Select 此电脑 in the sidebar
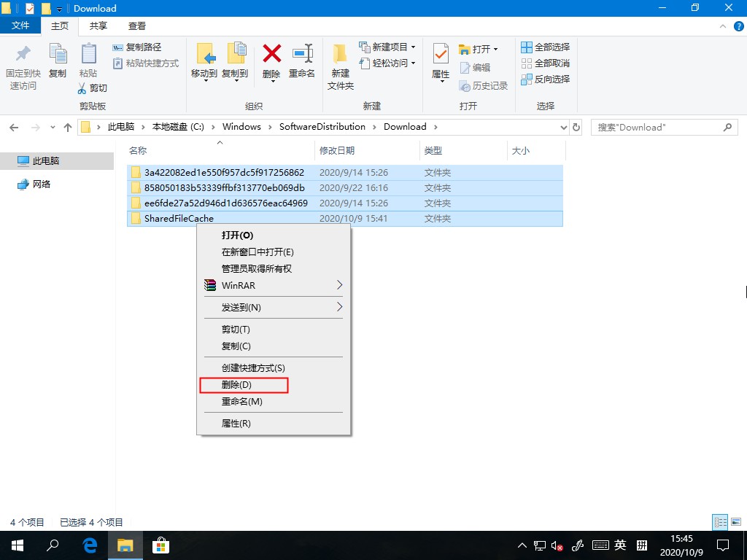747x560 pixels. [x=47, y=160]
